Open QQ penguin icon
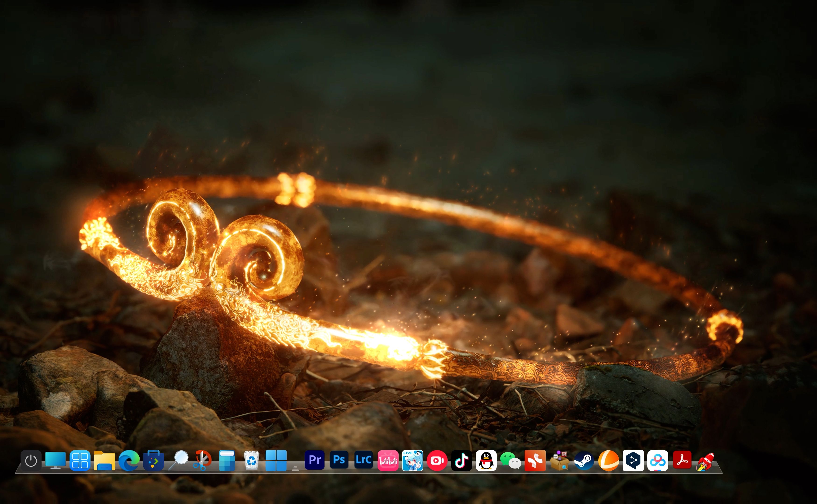Image resolution: width=817 pixels, height=504 pixels. 486,461
